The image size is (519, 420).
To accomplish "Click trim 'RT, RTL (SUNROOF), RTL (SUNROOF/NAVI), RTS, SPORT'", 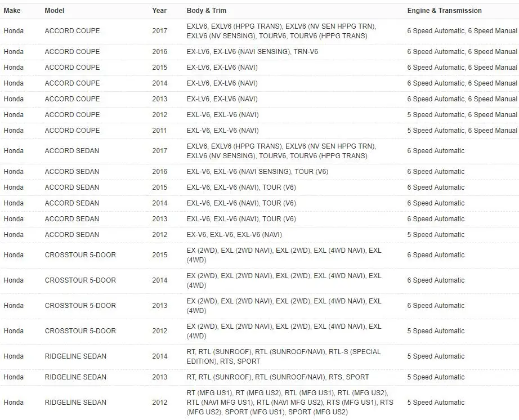I will point(278,377).
